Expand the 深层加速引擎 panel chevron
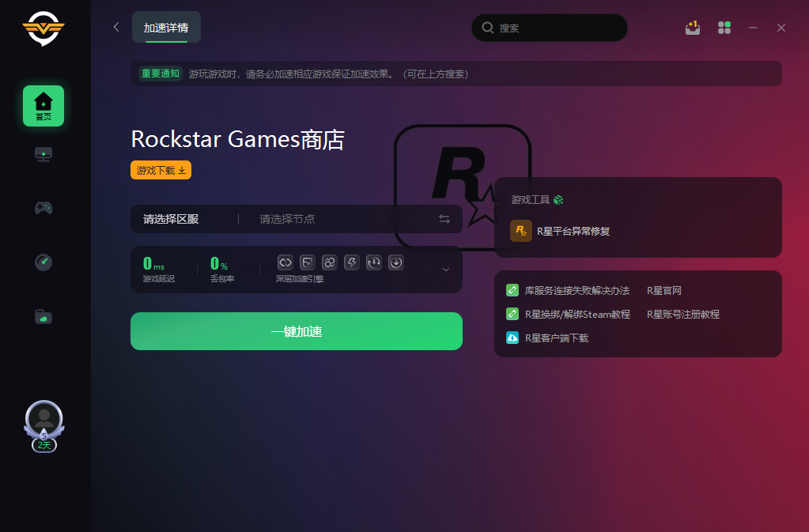 446,270
